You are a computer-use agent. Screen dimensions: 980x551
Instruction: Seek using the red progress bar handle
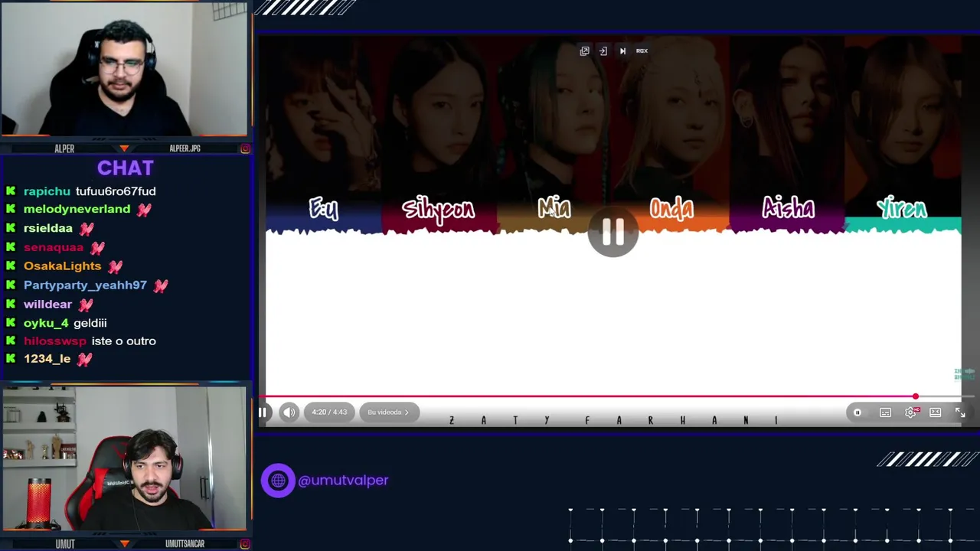pos(916,396)
